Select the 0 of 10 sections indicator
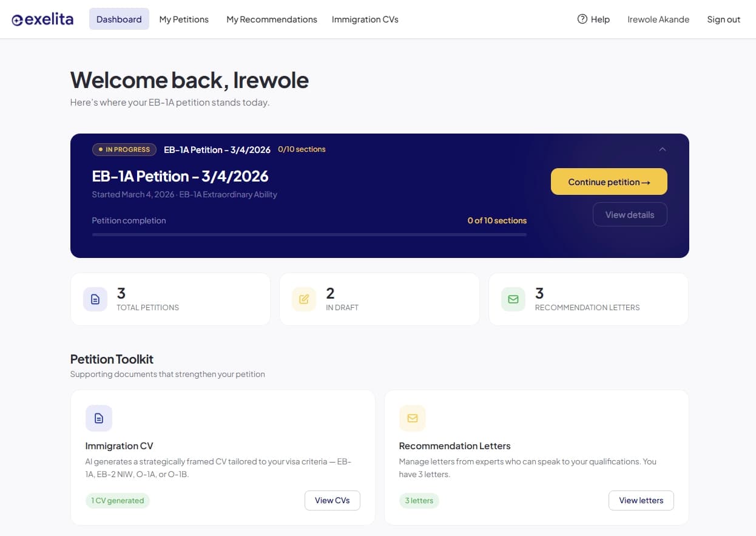756x536 pixels. [x=497, y=220]
